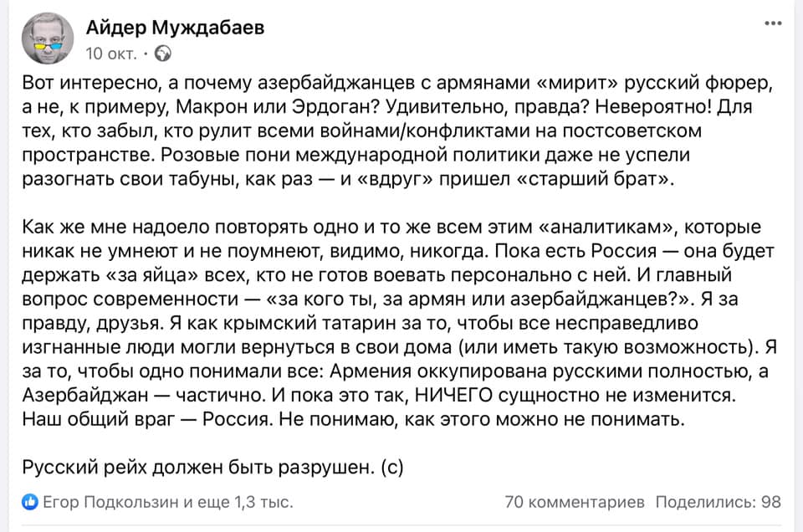803x532 pixels.
Task: Show the 'и еще 1,3 тыс.' reactions list
Action: [238, 502]
